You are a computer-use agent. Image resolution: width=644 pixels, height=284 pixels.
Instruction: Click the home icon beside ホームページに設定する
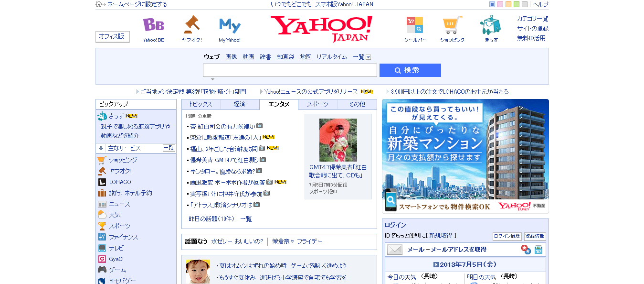click(99, 4)
